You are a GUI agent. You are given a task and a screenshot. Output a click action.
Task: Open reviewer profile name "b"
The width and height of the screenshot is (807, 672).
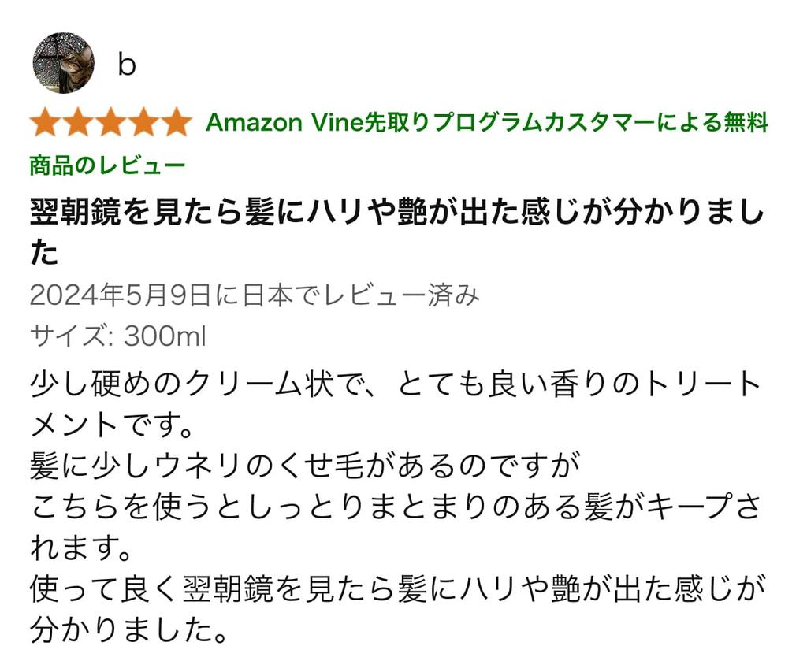pos(126,65)
